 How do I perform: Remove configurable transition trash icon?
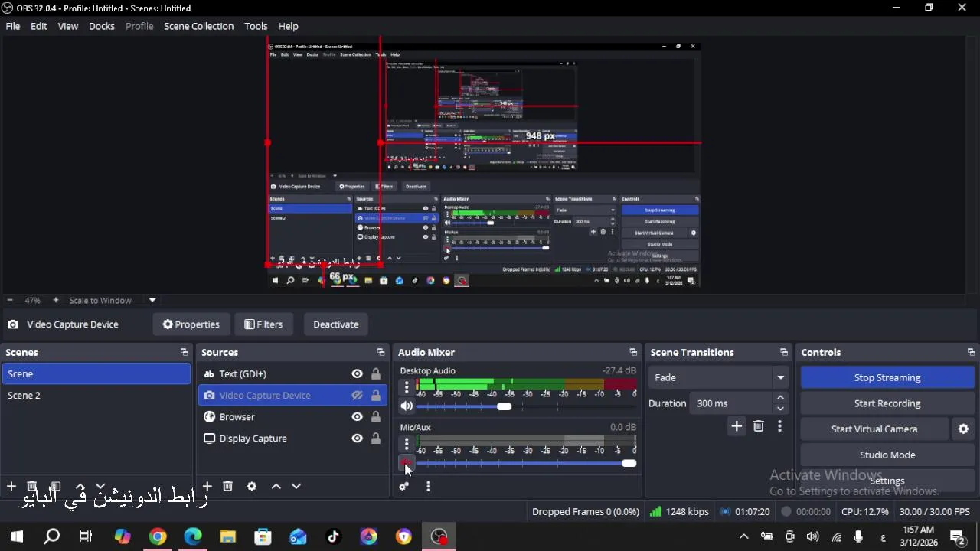click(x=759, y=426)
